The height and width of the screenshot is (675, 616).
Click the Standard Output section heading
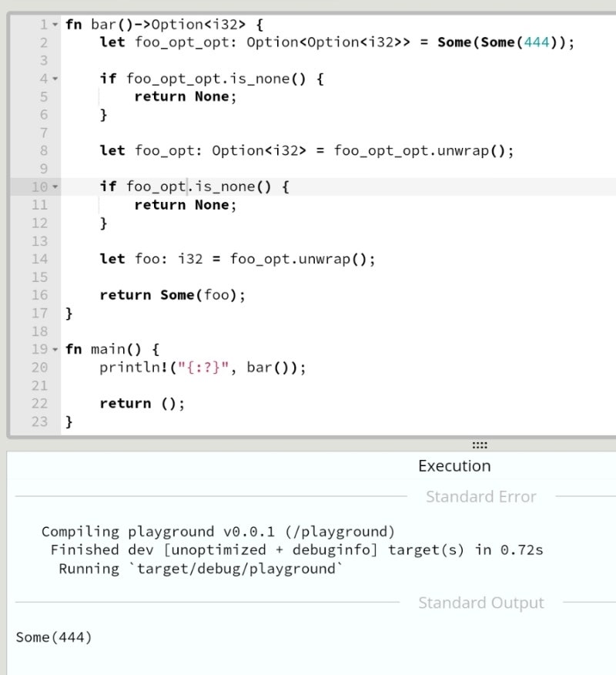[x=480, y=603]
